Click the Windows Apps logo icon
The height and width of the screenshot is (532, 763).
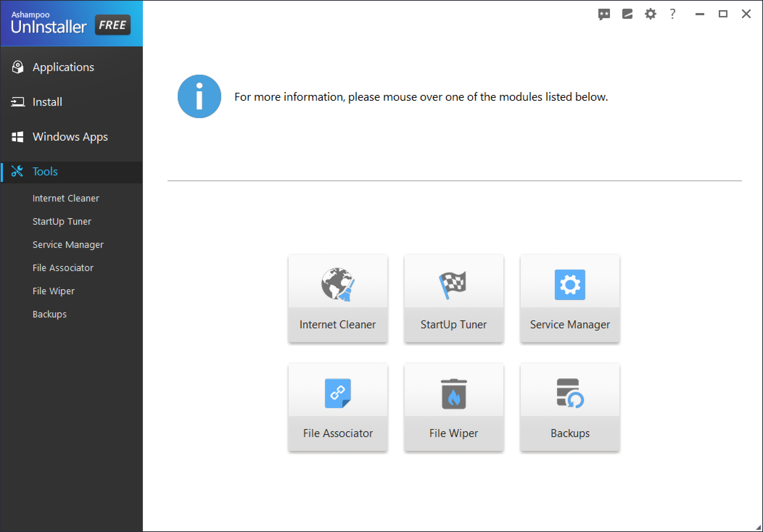point(17,137)
